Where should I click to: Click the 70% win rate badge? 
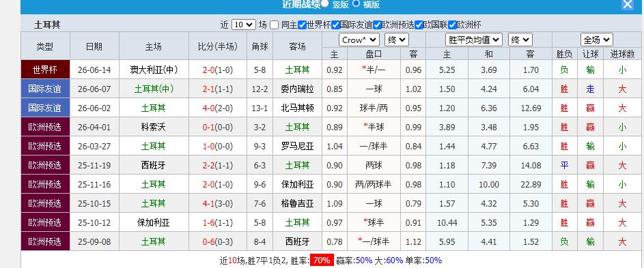click(322, 260)
